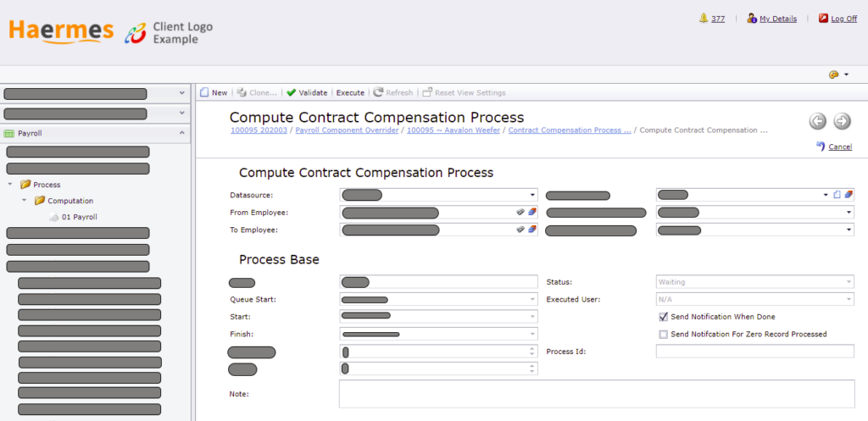868x421 pixels.
Task: Collapse the Payroll sidebar section
Action: [182, 133]
